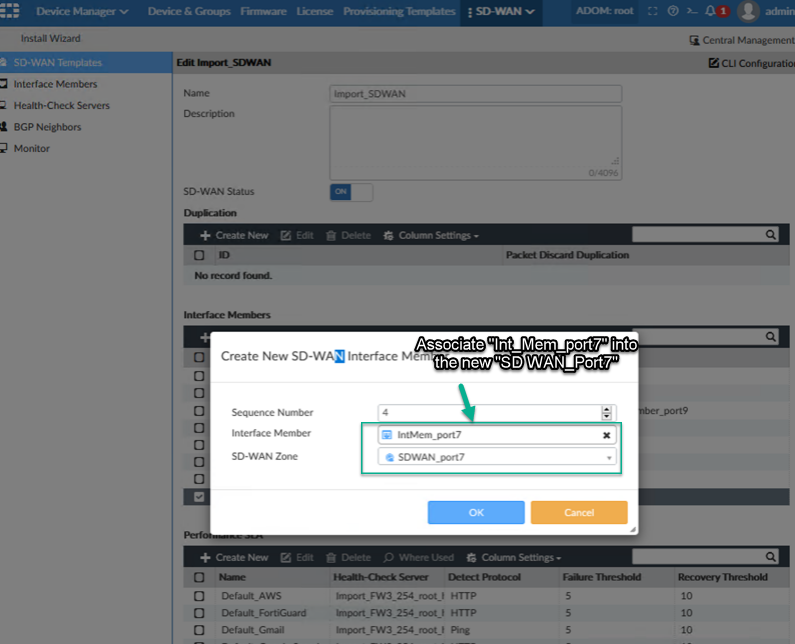The image size is (795, 644).
Task: Click the Health-Check Server column header
Action: coord(381,577)
